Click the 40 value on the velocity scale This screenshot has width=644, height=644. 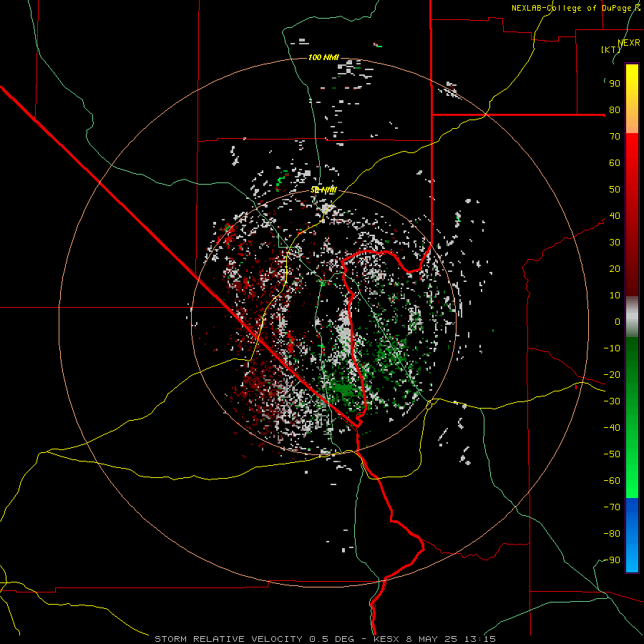pyautogui.click(x=615, y=216)
